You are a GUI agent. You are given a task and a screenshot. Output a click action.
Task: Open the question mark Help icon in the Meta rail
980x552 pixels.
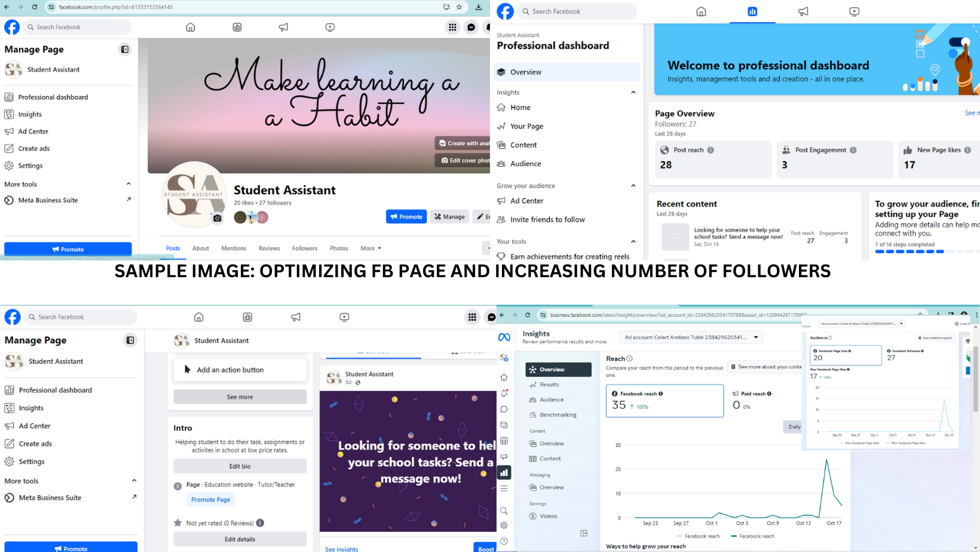tap(504, 541)
